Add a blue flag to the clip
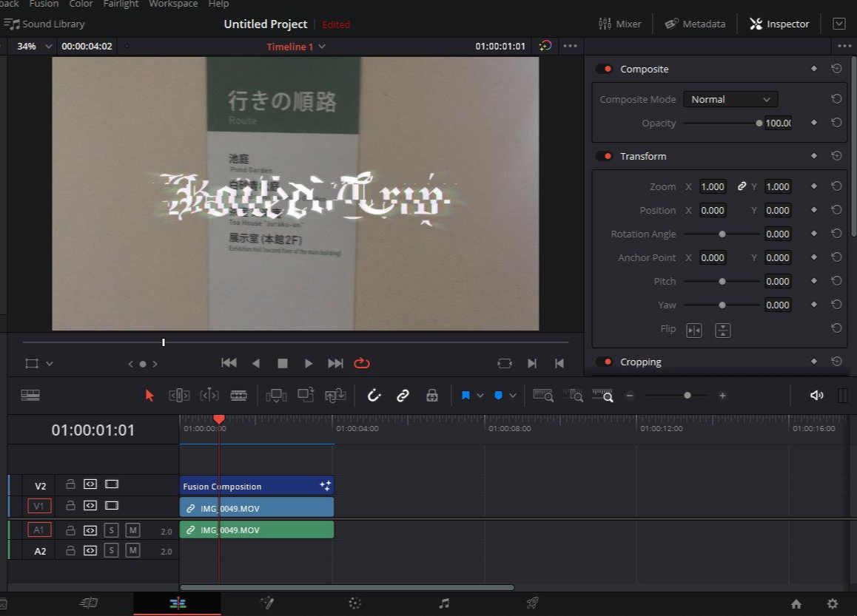This screenshot has height=616, width=857. 466,396
